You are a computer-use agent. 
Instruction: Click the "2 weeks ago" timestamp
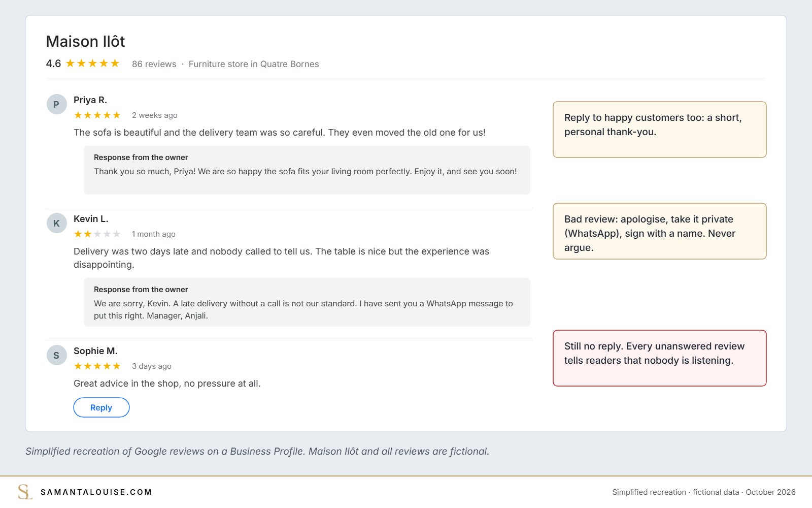pyautogui.click(x=155, y=115)
